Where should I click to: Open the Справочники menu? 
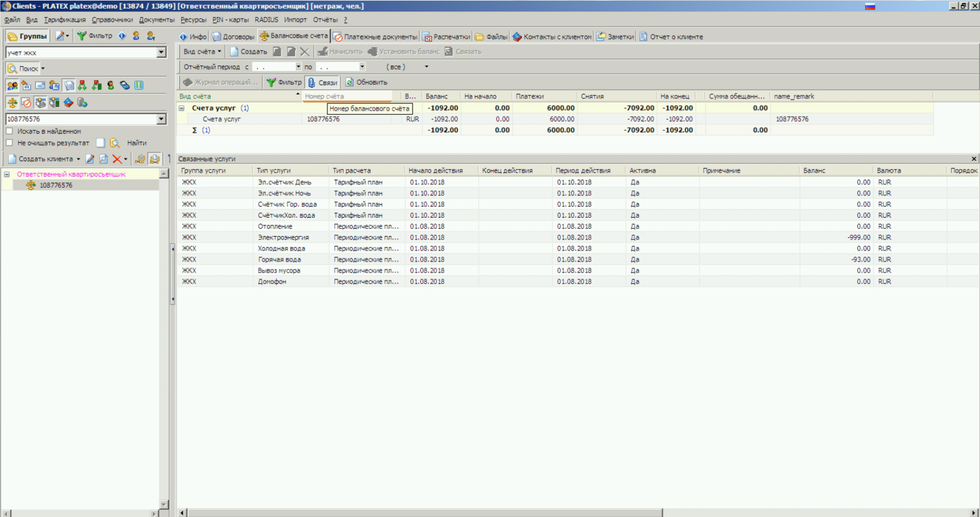(112, 20)
